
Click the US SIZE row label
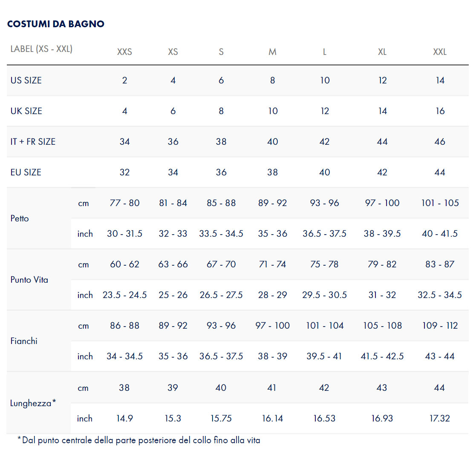coord(26,80)
